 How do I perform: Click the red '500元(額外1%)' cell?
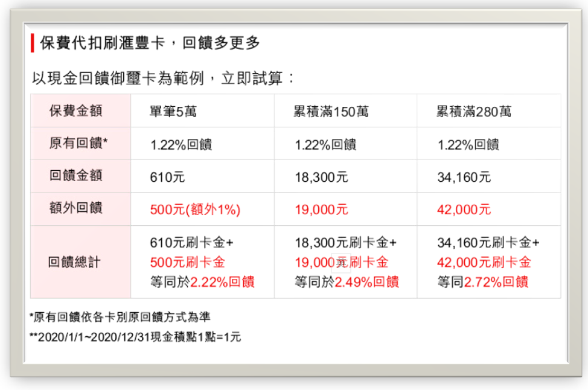pos(195,209)
